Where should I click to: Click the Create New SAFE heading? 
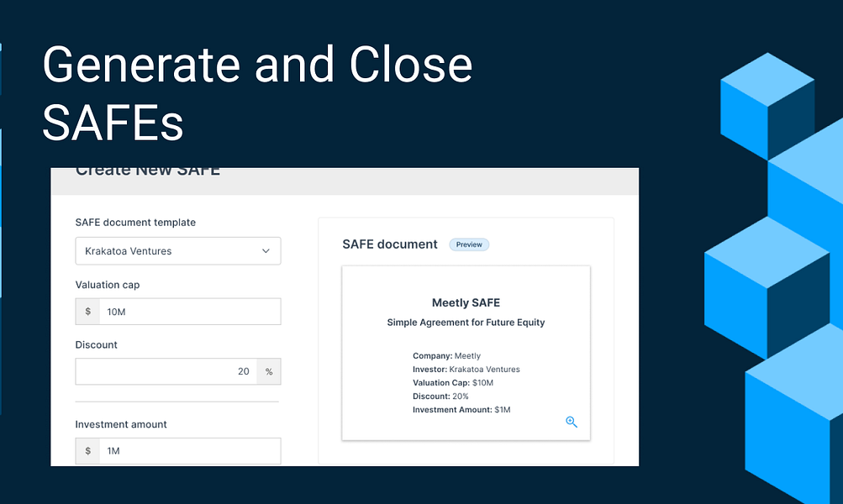(147, 170)
